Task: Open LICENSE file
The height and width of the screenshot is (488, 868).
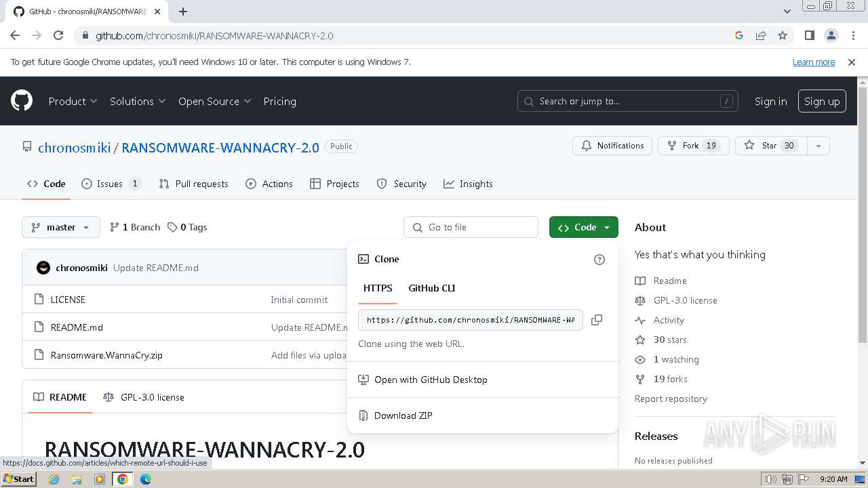Action: [68, 300]
